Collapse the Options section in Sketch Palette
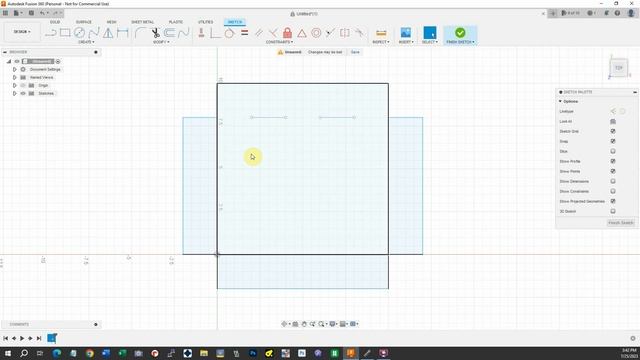The width and height of the screenshot is (640, 360). point(560,101)
